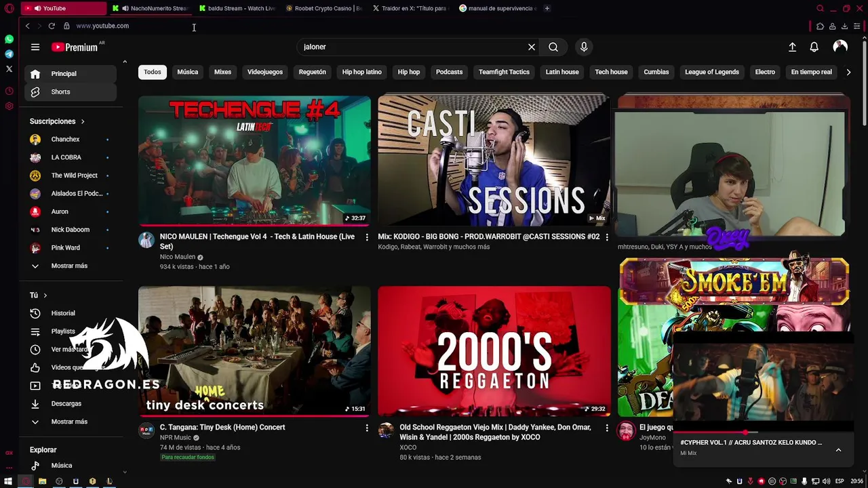868x488 pixels.
Task: Select the Teamfight Tactics filter chip
Action: coord(504,72)
